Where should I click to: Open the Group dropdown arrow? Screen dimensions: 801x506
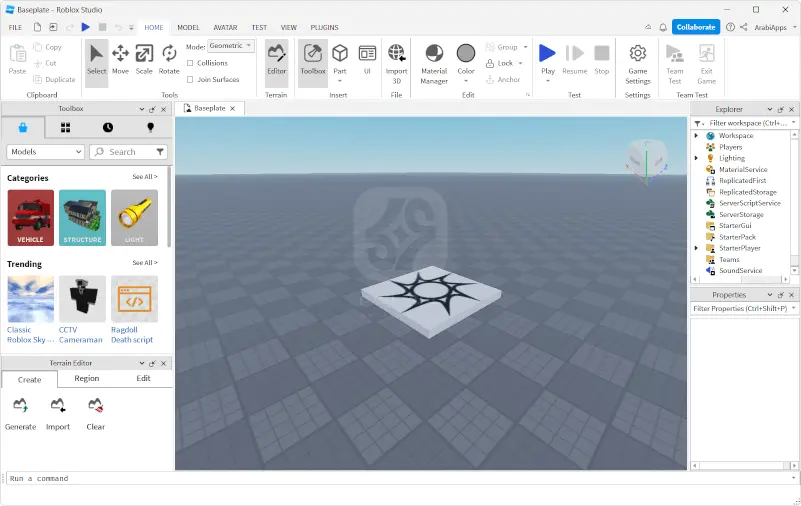tap(525, 47)
